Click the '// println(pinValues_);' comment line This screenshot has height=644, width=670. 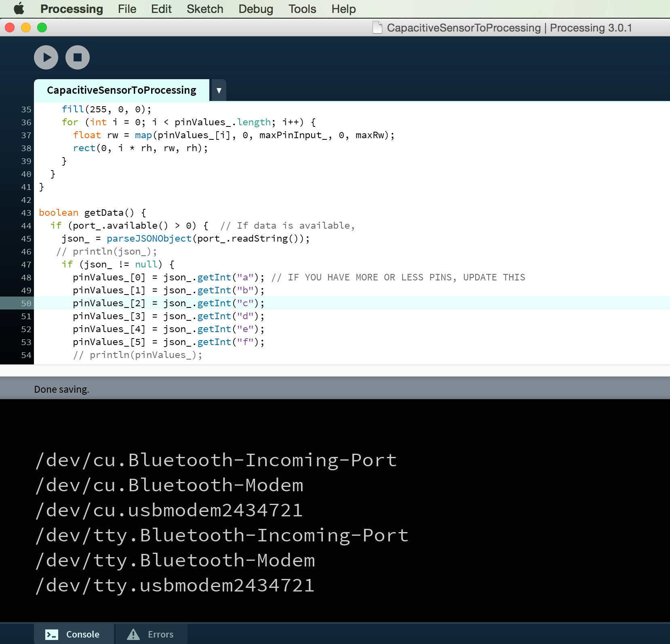(x=138, y=355)
